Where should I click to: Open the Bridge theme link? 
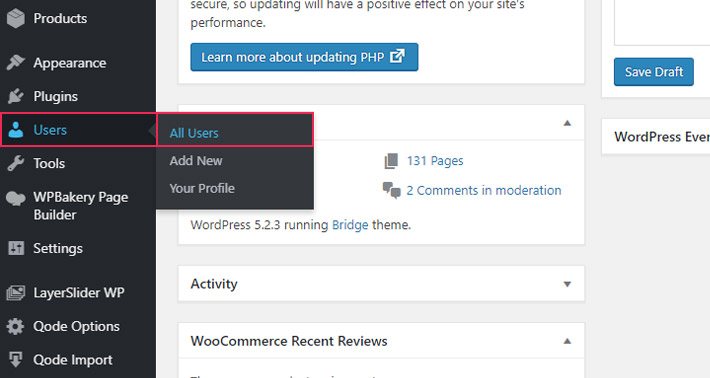(x=350, y=225)
